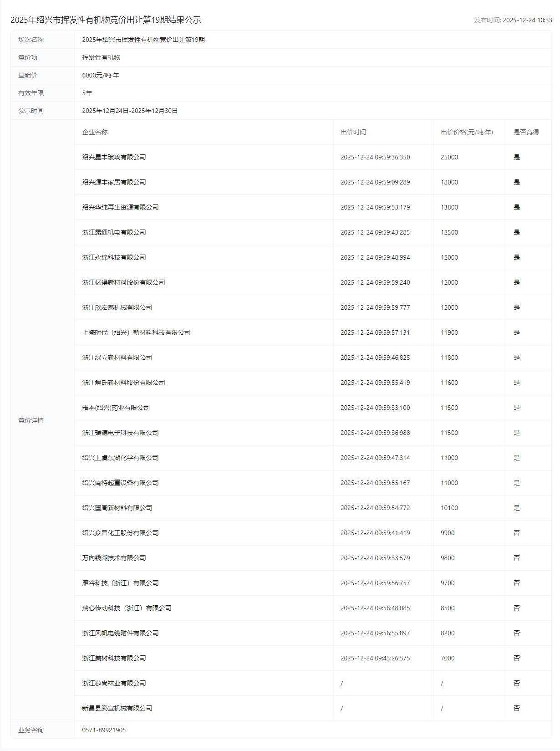The image size is (560, 751).
Task: Click company name 新昌县腾宣机械有限公司
Action: click(x=117, y=708)
